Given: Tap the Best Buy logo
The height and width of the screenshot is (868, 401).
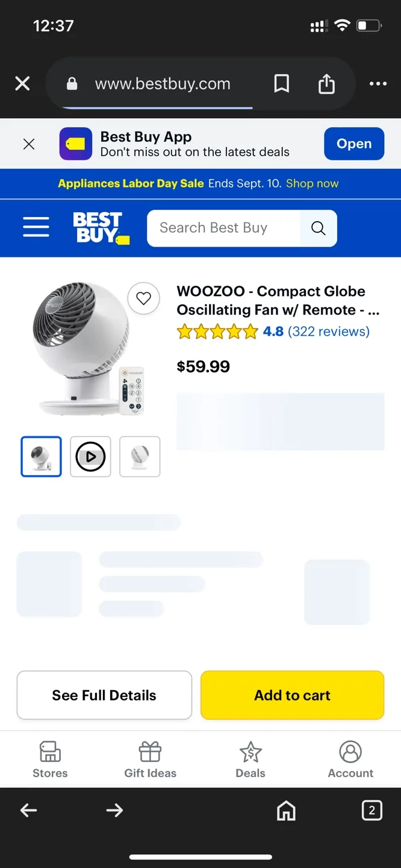Looking at the screenshot, I should point(101,228).
